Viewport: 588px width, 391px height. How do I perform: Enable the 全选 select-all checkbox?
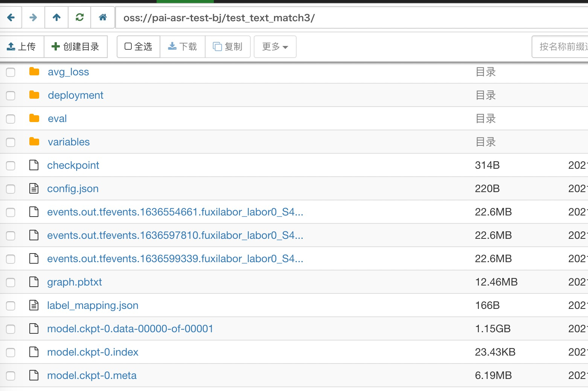tap(128, 46)
